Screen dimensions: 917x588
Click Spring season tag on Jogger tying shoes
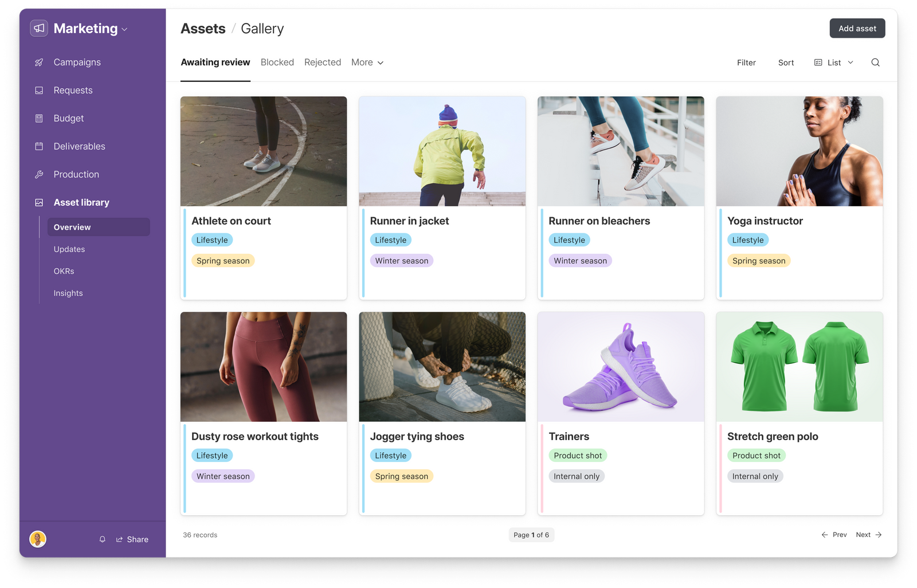coord(402,476)
